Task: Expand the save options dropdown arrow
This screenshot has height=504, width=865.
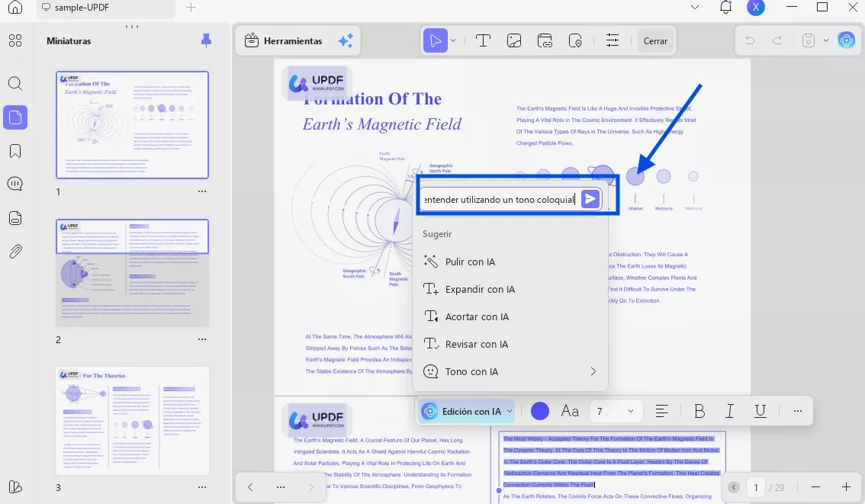Action: [x=826, y=40]
